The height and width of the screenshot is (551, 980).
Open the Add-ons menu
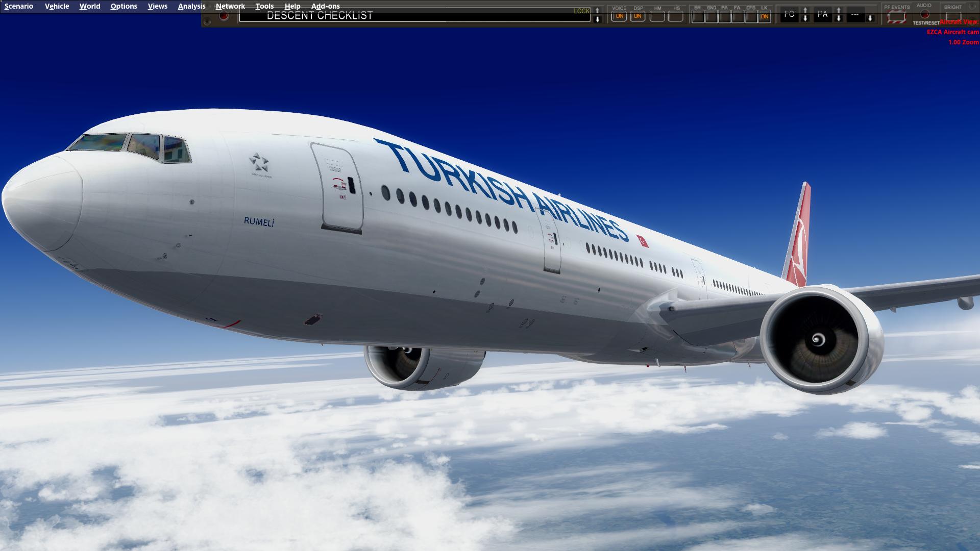click(325, 6)
